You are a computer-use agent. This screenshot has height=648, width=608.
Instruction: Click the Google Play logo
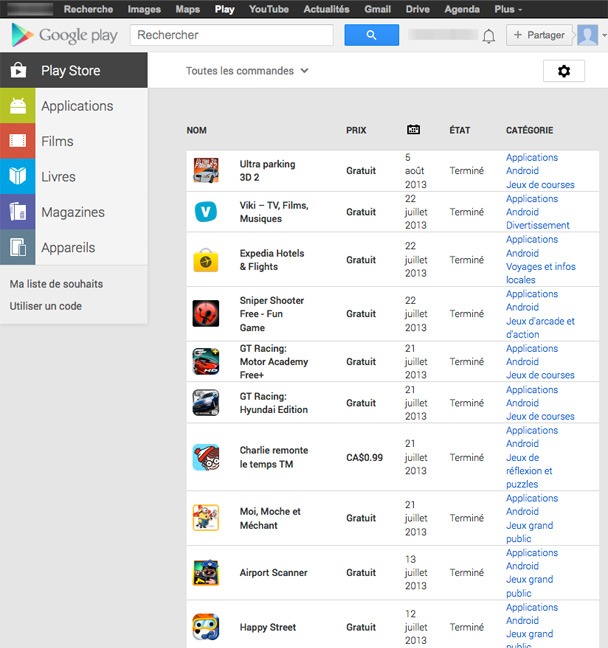[x=64, y=35]
